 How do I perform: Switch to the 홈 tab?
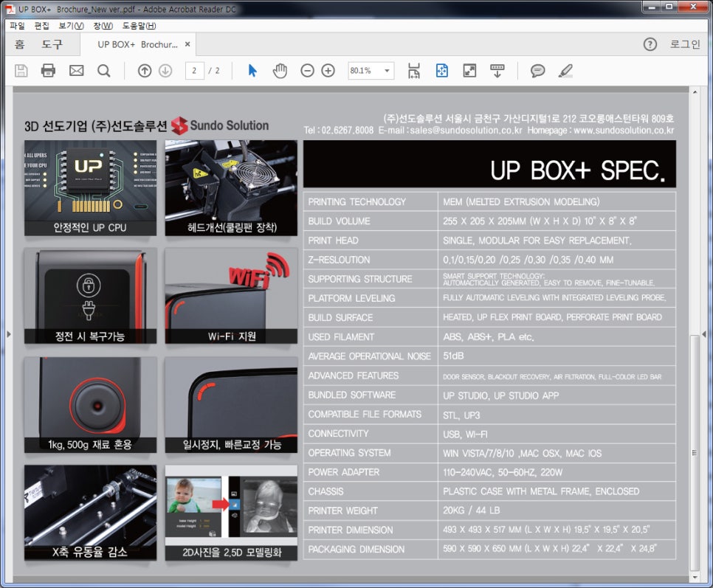click(x=19, y=44)
